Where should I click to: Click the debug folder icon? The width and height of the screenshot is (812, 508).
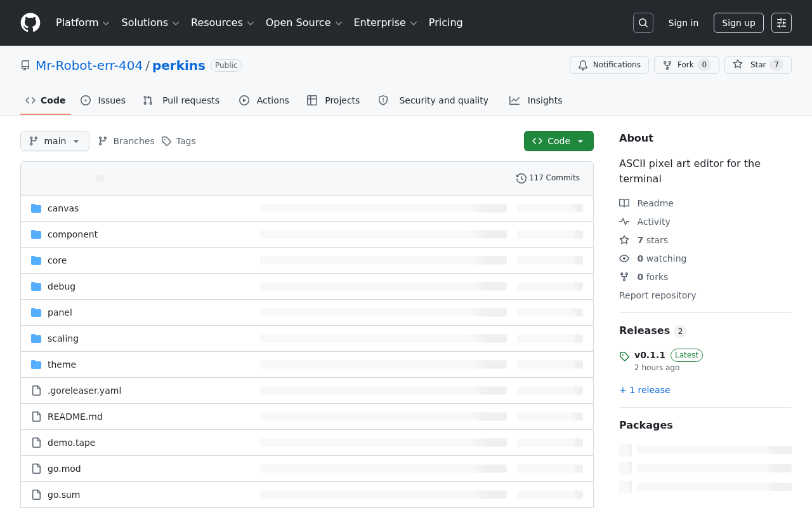[x=36, y=286]
